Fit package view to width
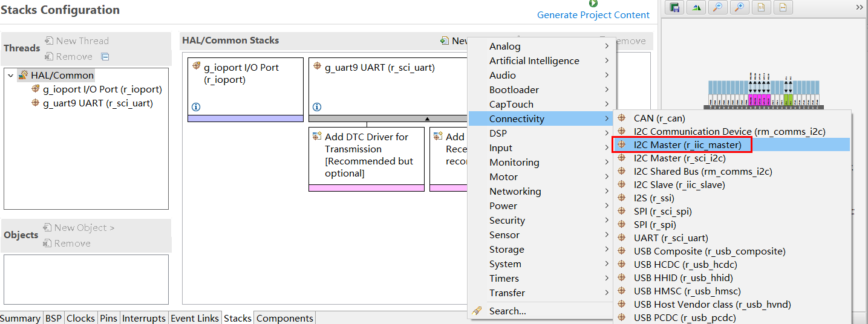Viewport: 868px width, 324px height. click(783, 7)
